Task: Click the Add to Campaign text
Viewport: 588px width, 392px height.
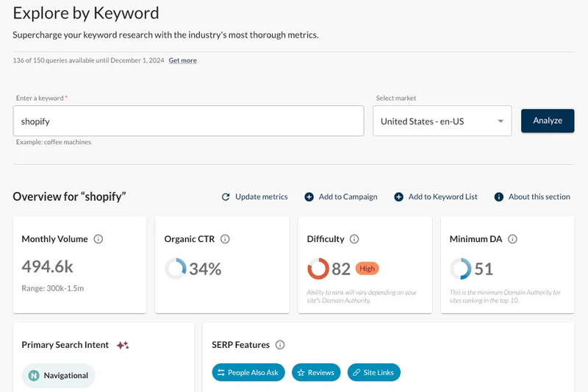Action: coord(348,197)
